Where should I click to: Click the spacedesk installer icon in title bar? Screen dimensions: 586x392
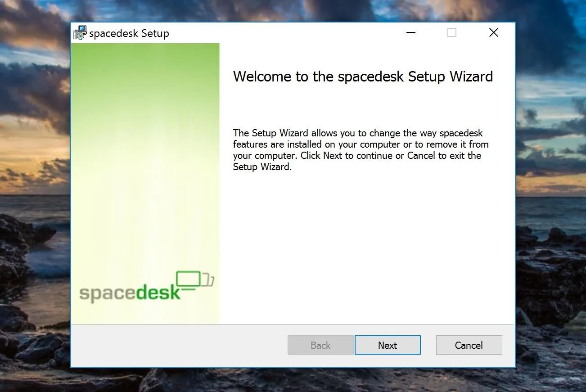(x=80, y=33)
